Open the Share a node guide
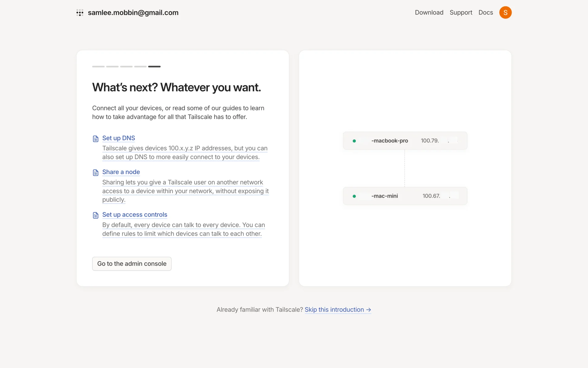The width and height of the screenshot is (588, 368). (x=121, y=172)
